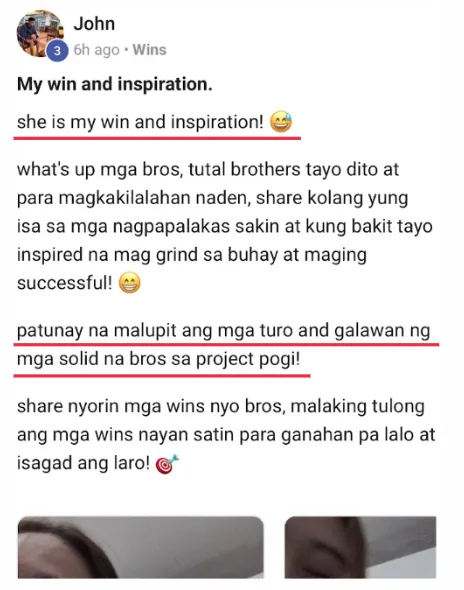Click the blue level 3 badge

(x=57, y=50)
